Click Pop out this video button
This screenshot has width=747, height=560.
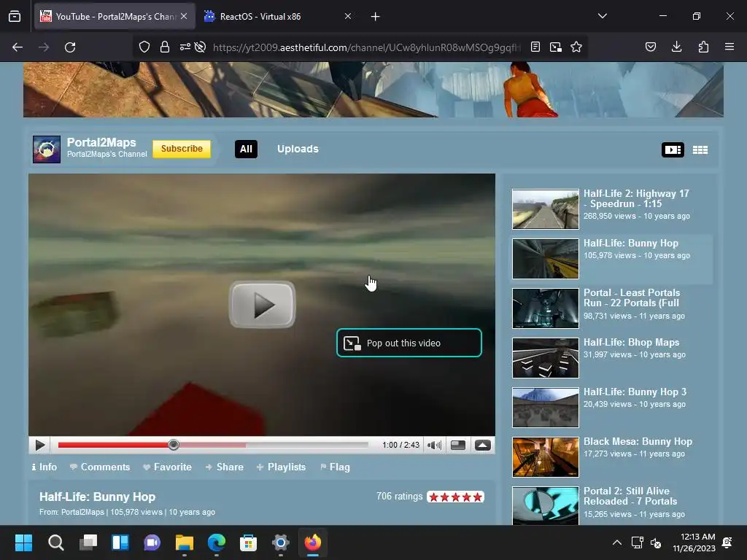(409, 343)
